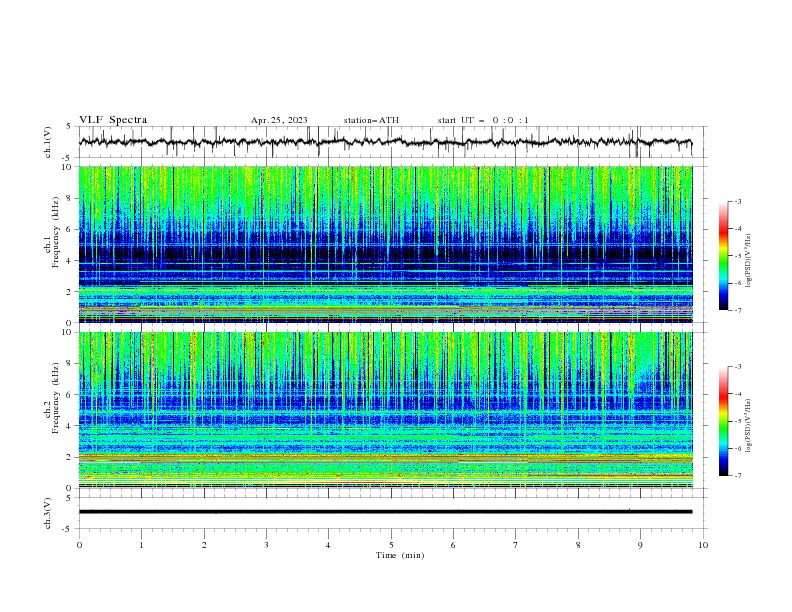This screenshot has width=792, height=612.
Task: Click the ch.1 voltage waveform trace
Action: (x=385, y=142)
